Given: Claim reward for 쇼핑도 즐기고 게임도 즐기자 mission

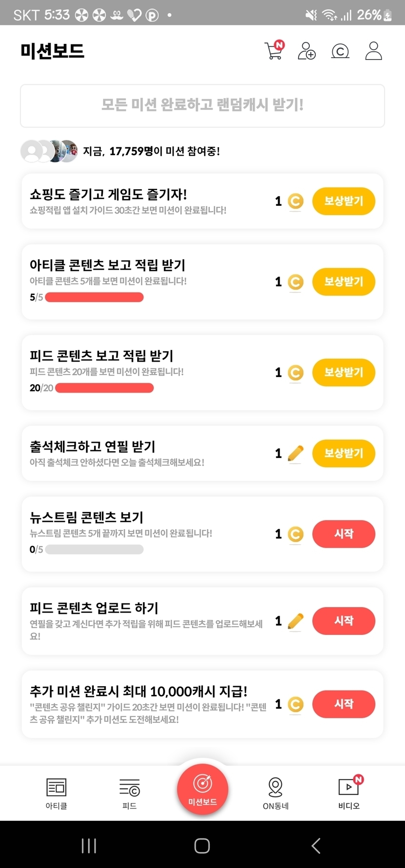Looking at the screenshot, I should (344, 201).
